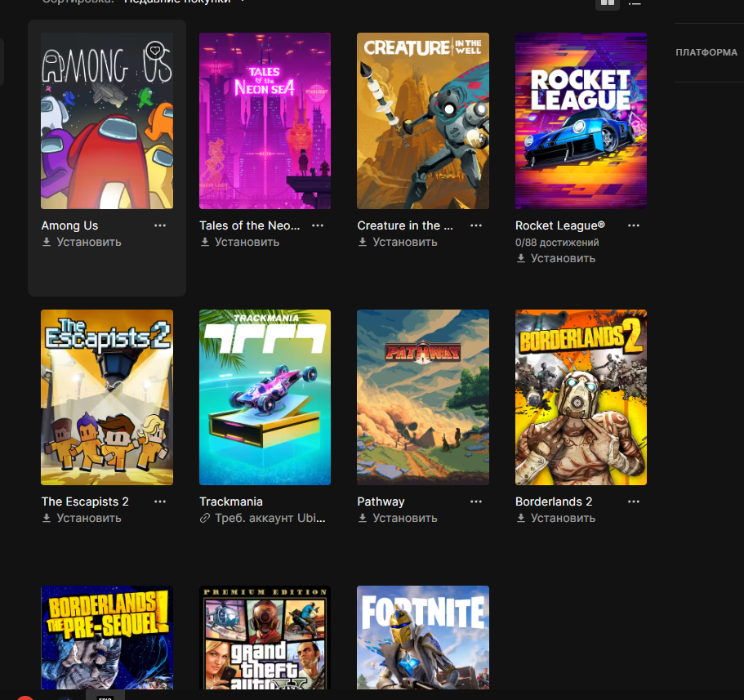Image resolution: width=744 pixels, height=700 pixels.
Task: Switch to grid view layout
Action: click(608, 2)
